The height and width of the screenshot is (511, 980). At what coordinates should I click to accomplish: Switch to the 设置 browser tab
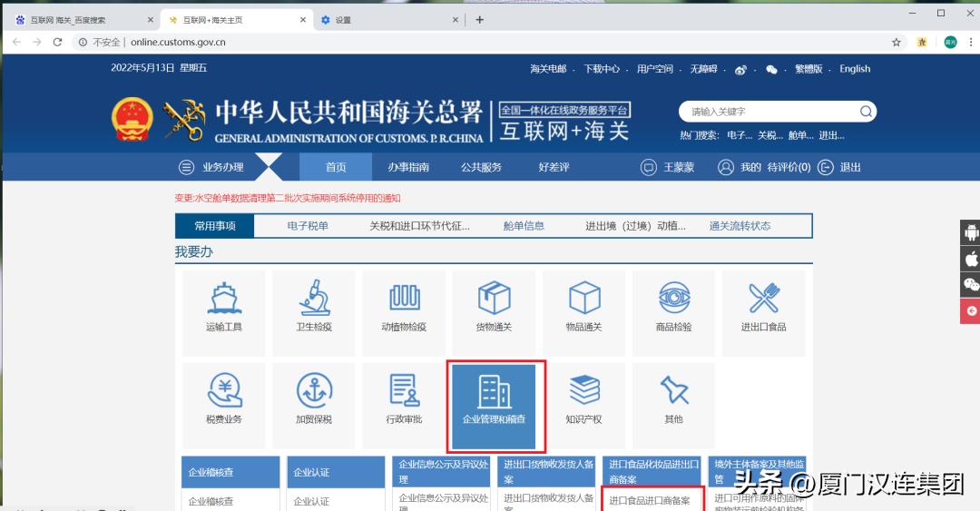click(390, 20)
